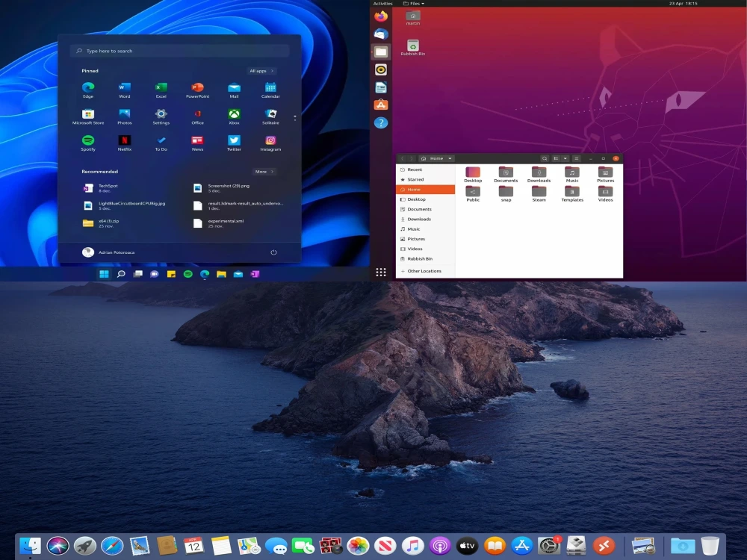
Task: Open the pinned News app
Action: point(197,143)
